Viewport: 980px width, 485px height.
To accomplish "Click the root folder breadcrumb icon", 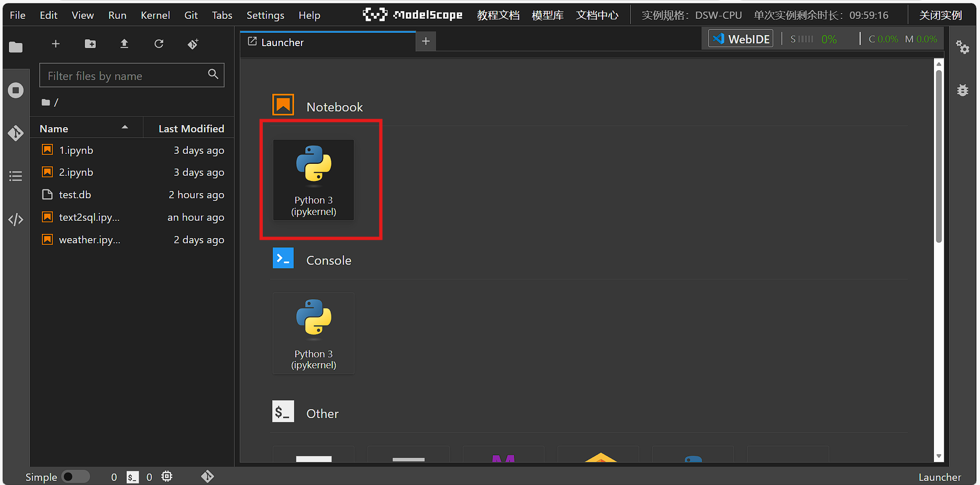I will pos(46,103).
